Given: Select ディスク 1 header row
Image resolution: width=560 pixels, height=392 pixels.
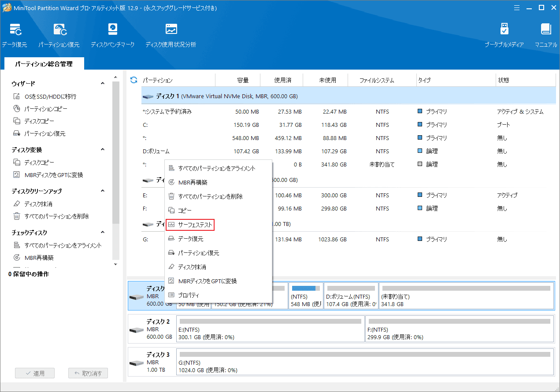Looking at the screenshot, I should point(349,96).
